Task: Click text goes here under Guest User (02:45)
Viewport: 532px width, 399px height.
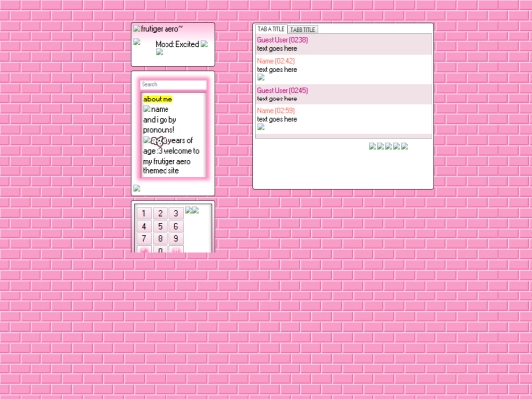Action: pyautogui.click(x=277, y=99)
